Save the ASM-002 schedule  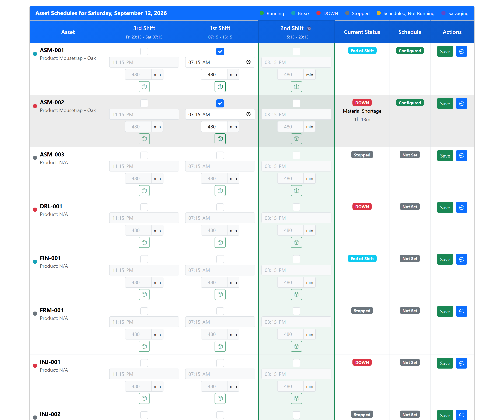pos(445,103)
